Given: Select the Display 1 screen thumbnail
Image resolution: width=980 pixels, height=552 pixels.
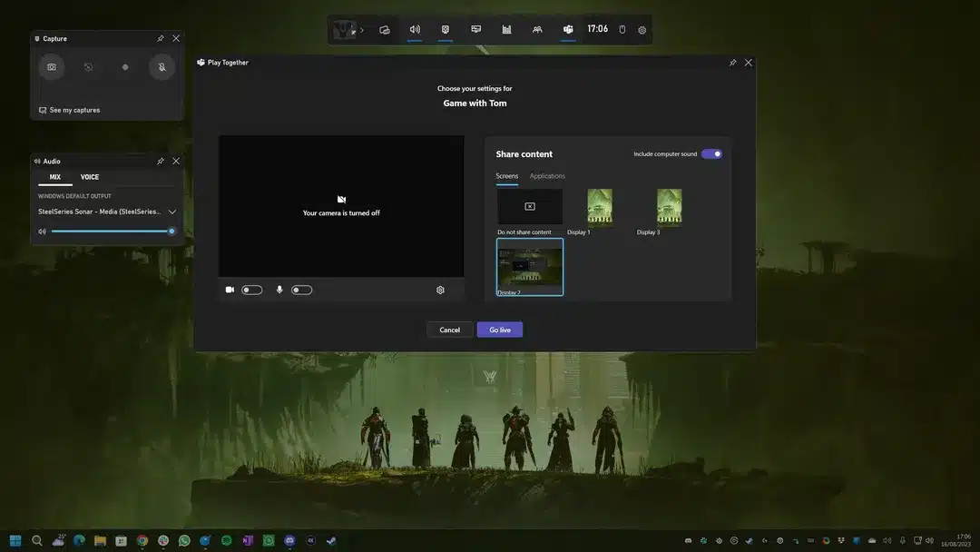Looking at the screenshot, I should point(599,207).
